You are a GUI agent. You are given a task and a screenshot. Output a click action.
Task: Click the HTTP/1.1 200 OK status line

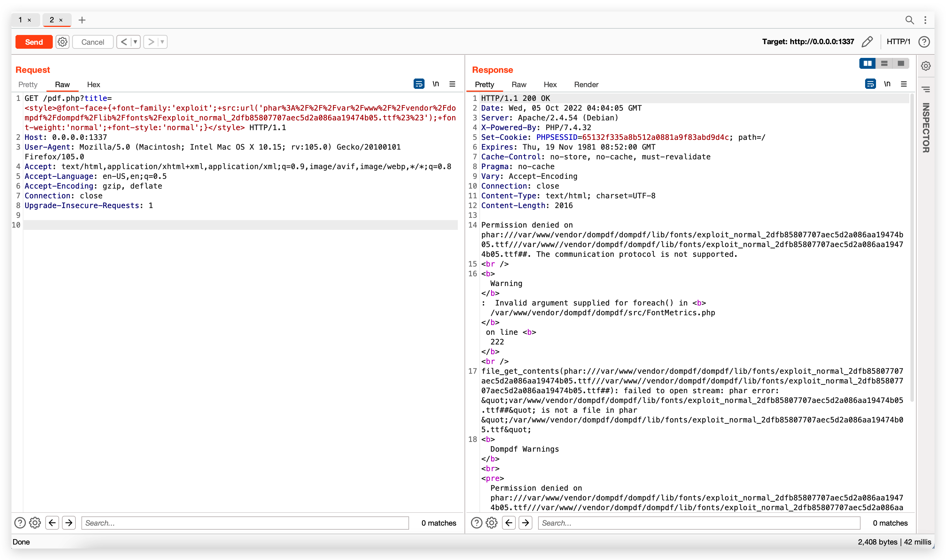pyautogui.click(x=515, y=99)
